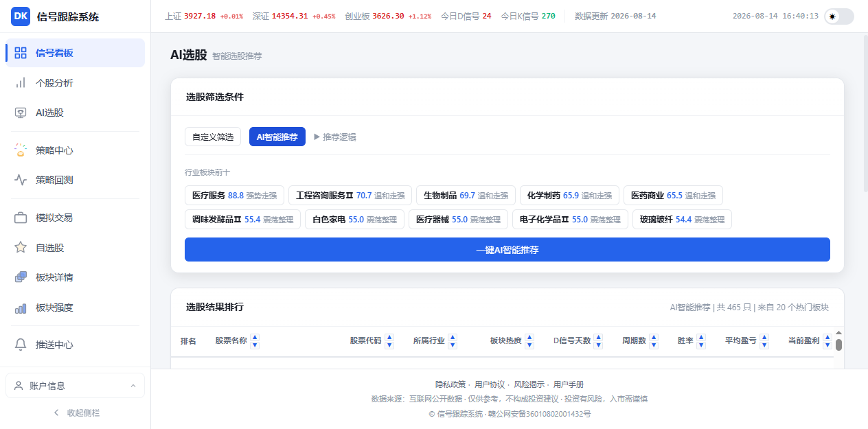Sort by 板块热度 column arrows

point(530,341)
